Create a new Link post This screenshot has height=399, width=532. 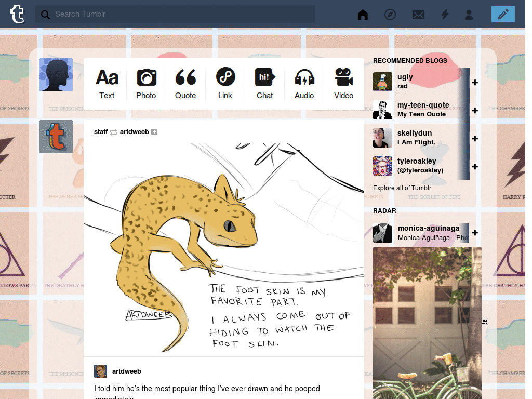coord(225,84)
